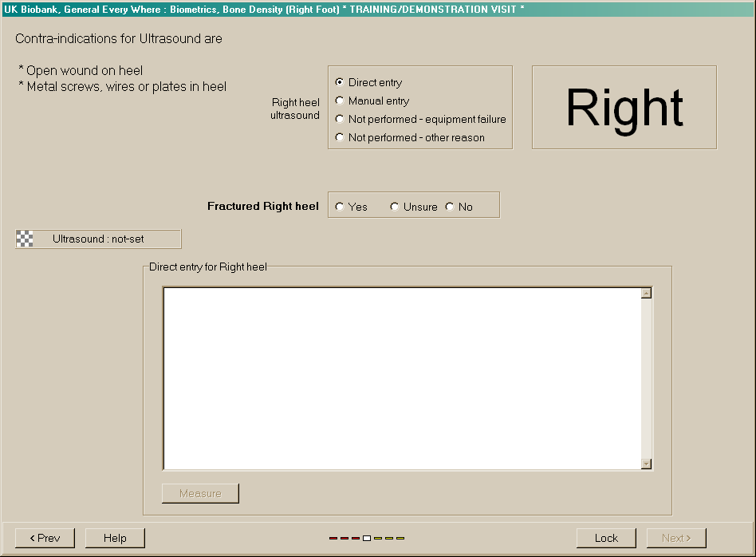Click the white current-step progress marker
Image resolution: width=756 pixels, height=557 pixels.
[367, 539]
